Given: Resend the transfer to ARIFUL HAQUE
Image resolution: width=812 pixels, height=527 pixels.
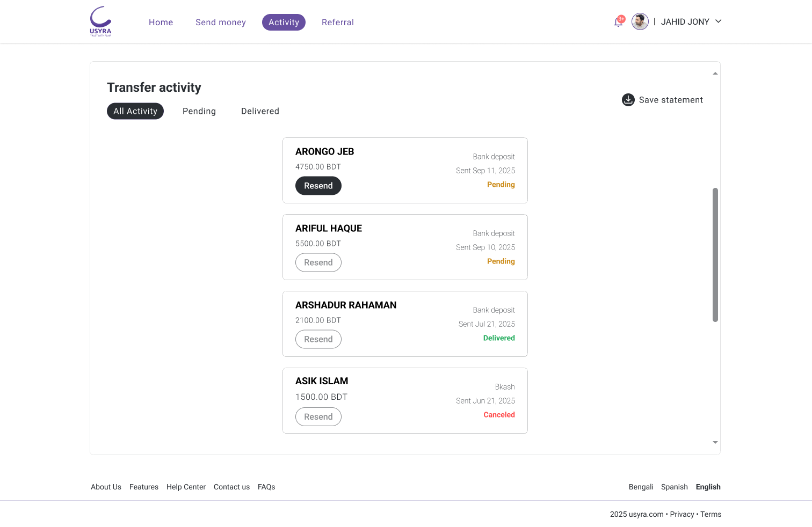Looking at the screenshot, I should pyautogui.click(x=318, y=262).
